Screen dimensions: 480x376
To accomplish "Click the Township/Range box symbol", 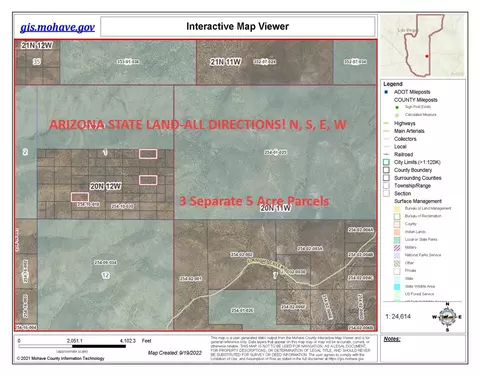I will [x=386, y=186].
